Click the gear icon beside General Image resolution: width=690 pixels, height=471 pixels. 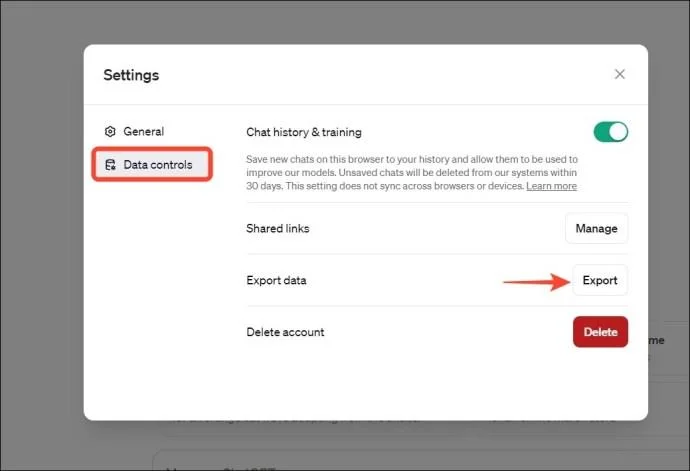click(110, 131)
